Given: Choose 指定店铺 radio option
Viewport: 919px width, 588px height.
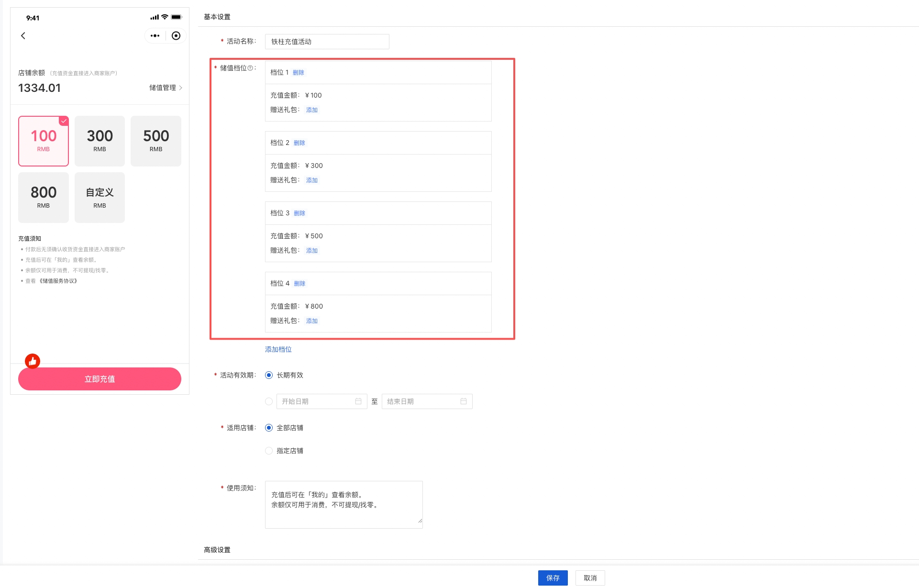Looking at the screenshot, I should [x=269, y=451].
